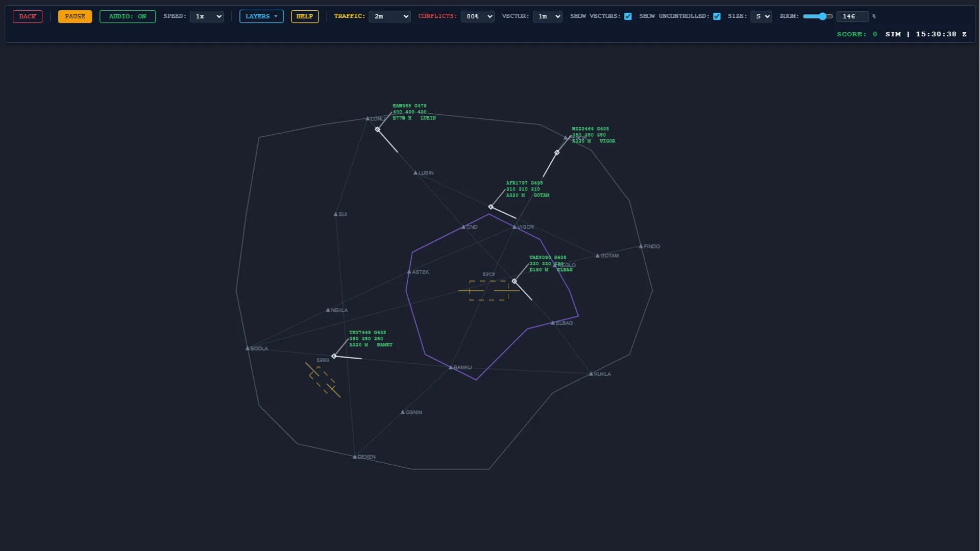Click the BAW955 callsign label

[x=402, y=106]
